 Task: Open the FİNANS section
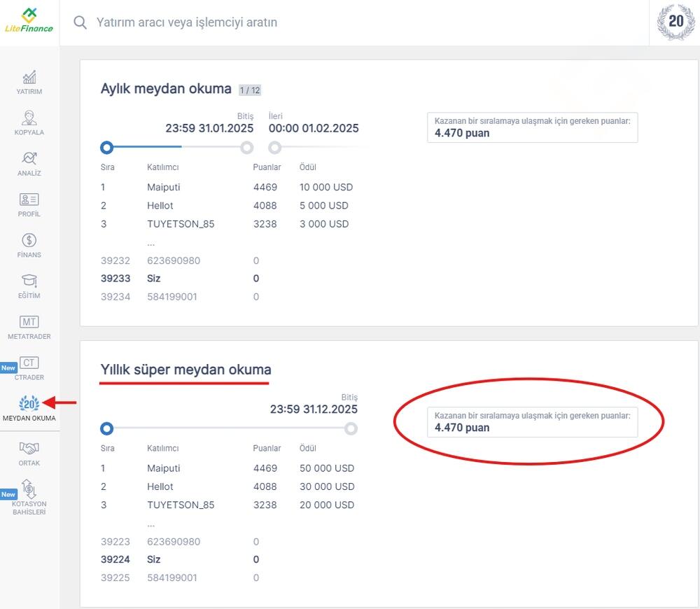coord(29,244)
